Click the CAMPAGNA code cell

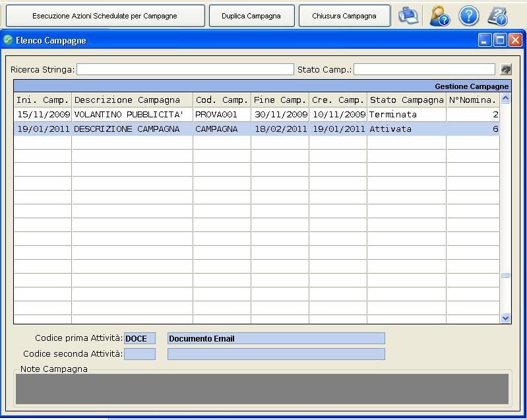pyautogui.click(x=222, y=129)
